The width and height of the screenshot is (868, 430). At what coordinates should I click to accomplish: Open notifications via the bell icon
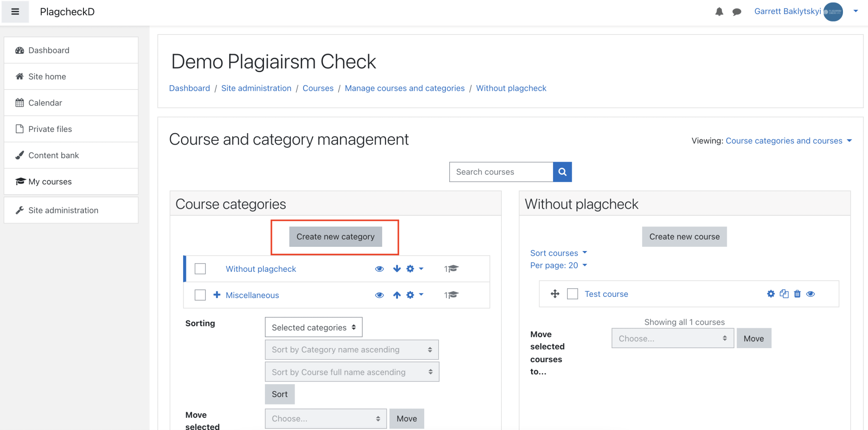tap(719, 11)
